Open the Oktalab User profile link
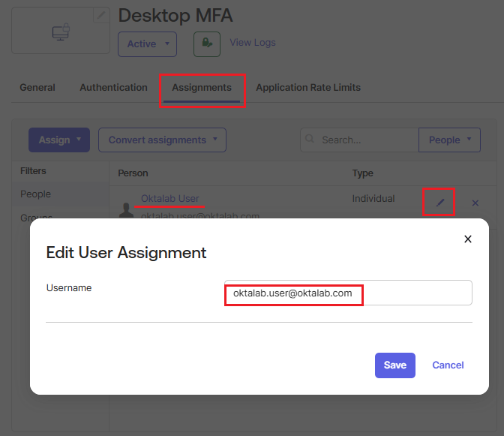Viewport: 504px width, 436px height. coord(170,199)
